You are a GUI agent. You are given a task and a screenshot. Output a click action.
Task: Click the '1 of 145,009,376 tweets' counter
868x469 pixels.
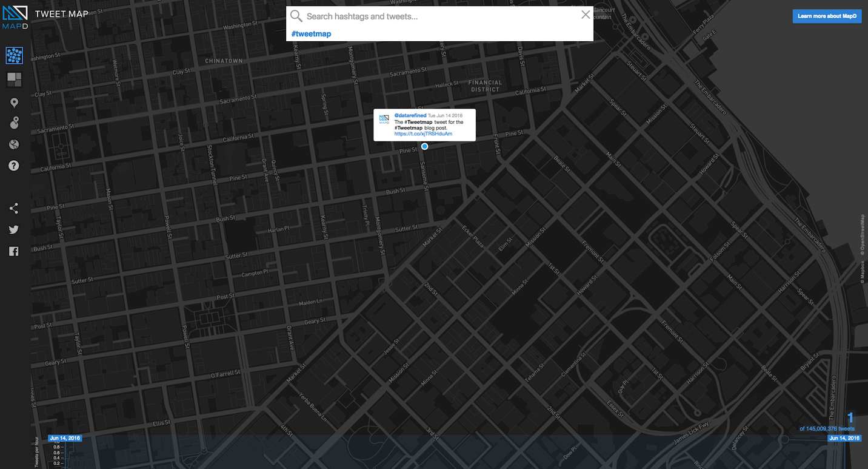827,422
